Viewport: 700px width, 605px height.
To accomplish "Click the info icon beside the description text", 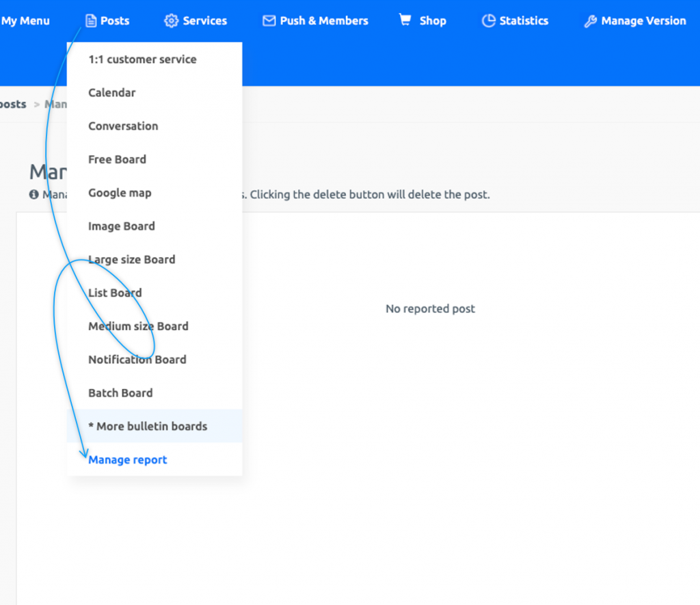I will click(x=34, y=194).
